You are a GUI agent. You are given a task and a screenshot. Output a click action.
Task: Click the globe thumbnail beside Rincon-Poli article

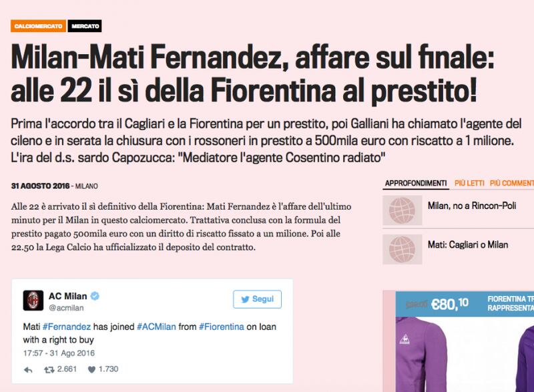403,210
